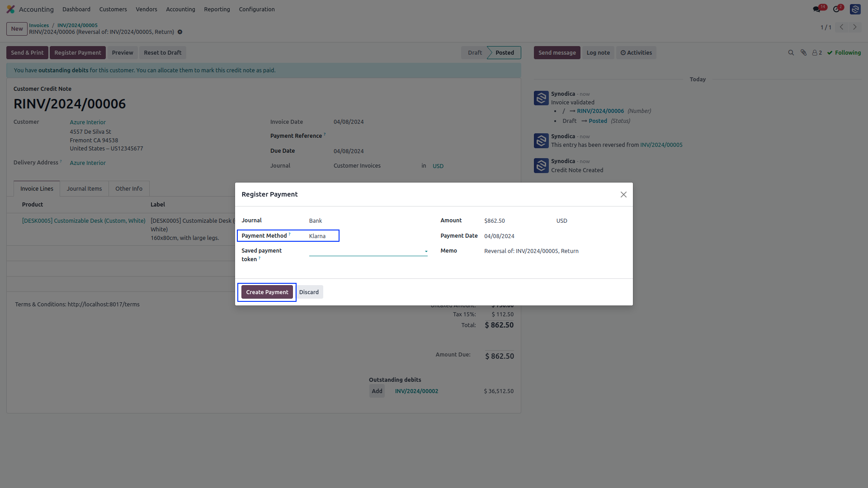The image size is (868, 488).
Task: Close the Register Payment dialog
Action: (623, 194)
